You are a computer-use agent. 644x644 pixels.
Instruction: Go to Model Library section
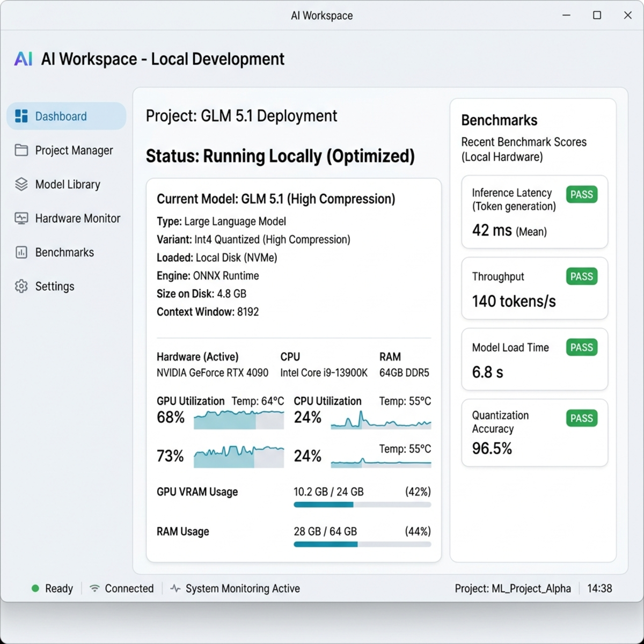67,184
